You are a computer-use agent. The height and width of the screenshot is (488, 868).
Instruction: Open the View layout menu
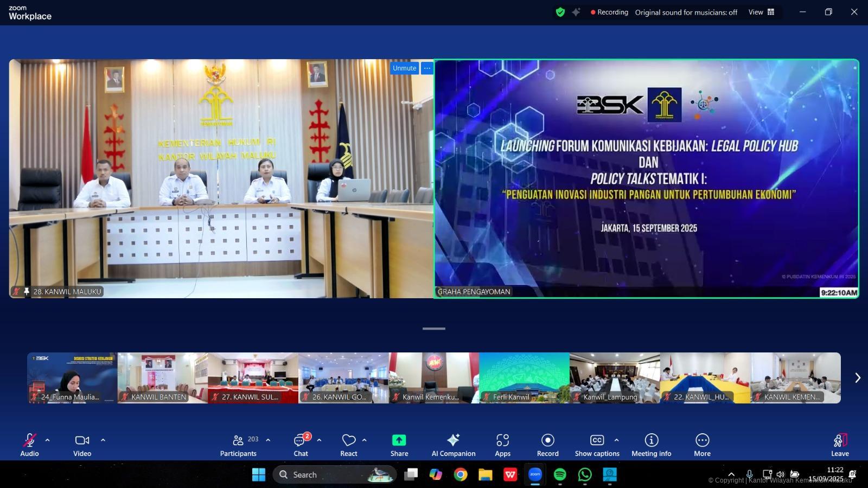tap(761, 12)
